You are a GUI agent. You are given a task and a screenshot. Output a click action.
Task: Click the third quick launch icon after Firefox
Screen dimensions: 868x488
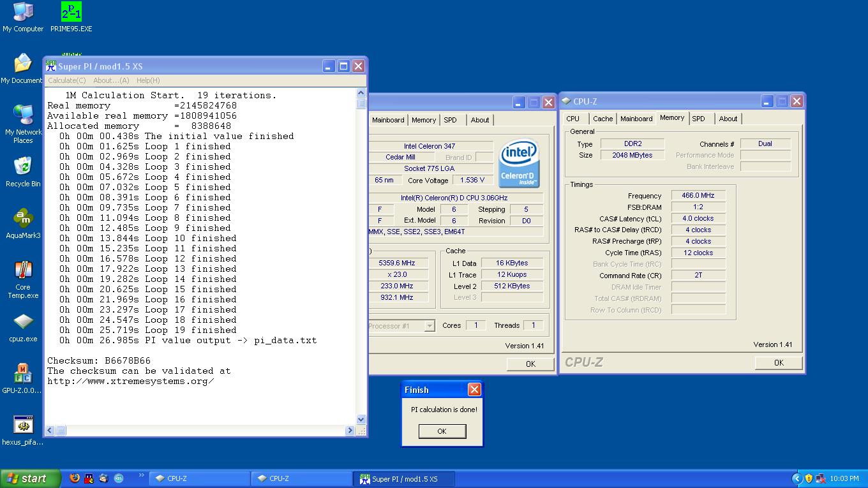point(103,478)
